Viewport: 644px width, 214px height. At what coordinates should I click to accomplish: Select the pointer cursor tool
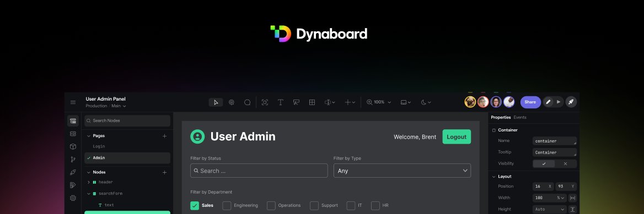216,102
